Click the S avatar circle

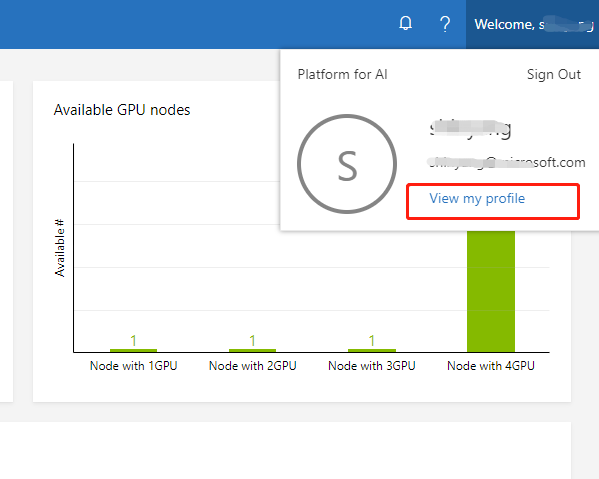pyautogui.click(x=347, y=164)
